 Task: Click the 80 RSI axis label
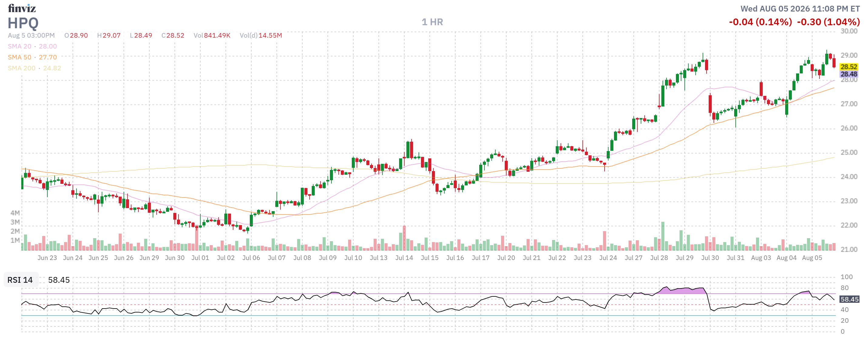[x=844, y=288]
